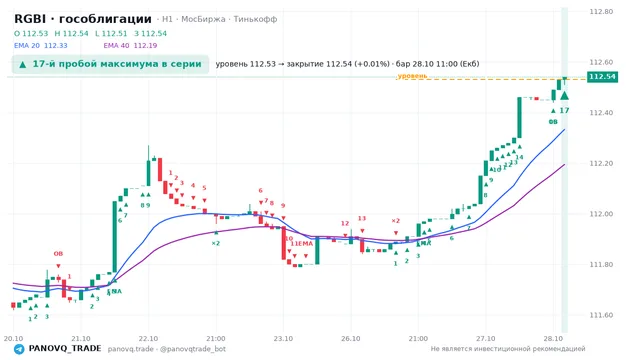
Task: Click the 20.10 date axis label
Action: tap(13, 339)
